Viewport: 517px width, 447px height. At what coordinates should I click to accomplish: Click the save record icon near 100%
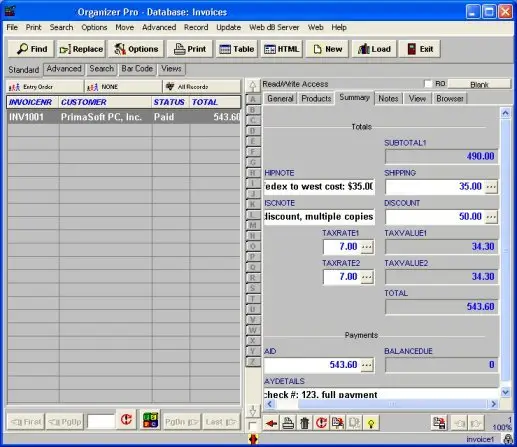point(439,423)
